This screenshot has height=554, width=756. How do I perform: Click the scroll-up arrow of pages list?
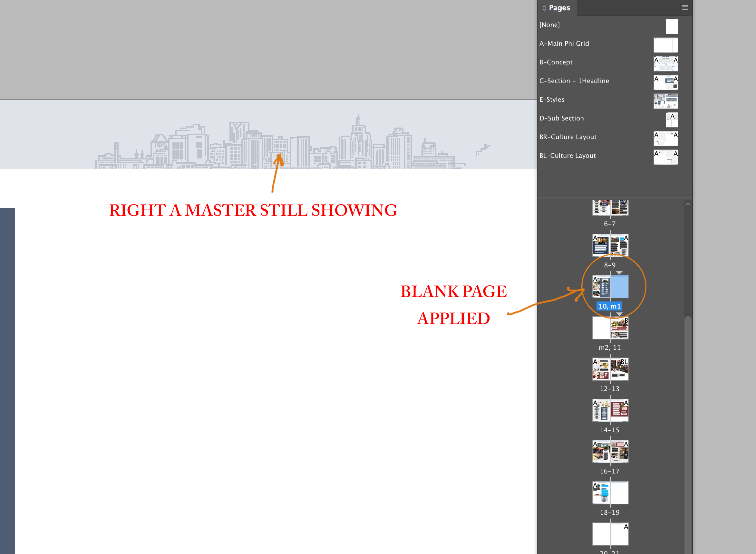click(688, 204)
